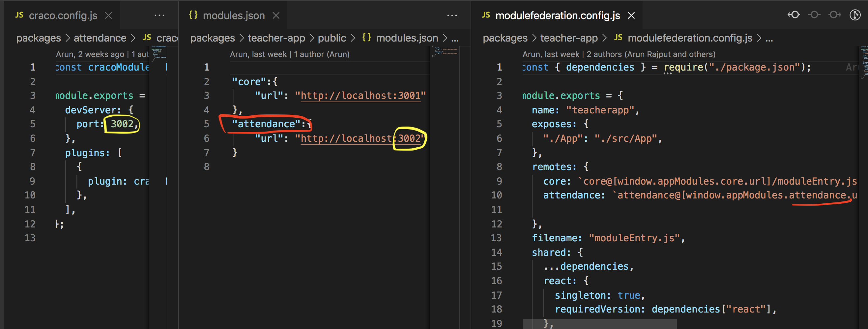Click 'attendance:' remote entry line
The image size is (868, 329).
point(700,195)
